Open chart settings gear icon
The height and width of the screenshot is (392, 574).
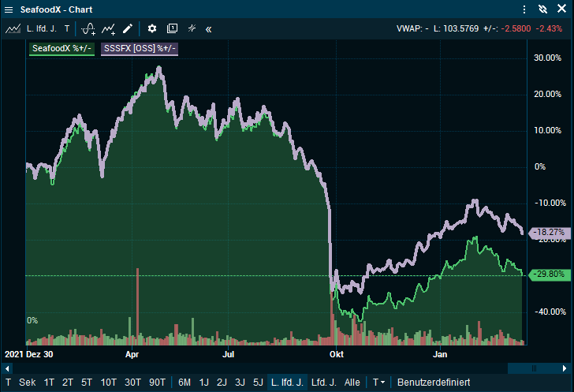[x=152, y=28]
